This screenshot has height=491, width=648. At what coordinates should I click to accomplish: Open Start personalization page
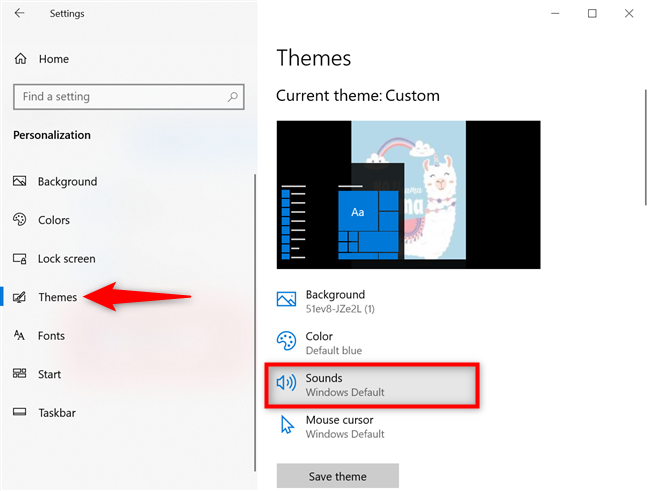click(49, 374)
